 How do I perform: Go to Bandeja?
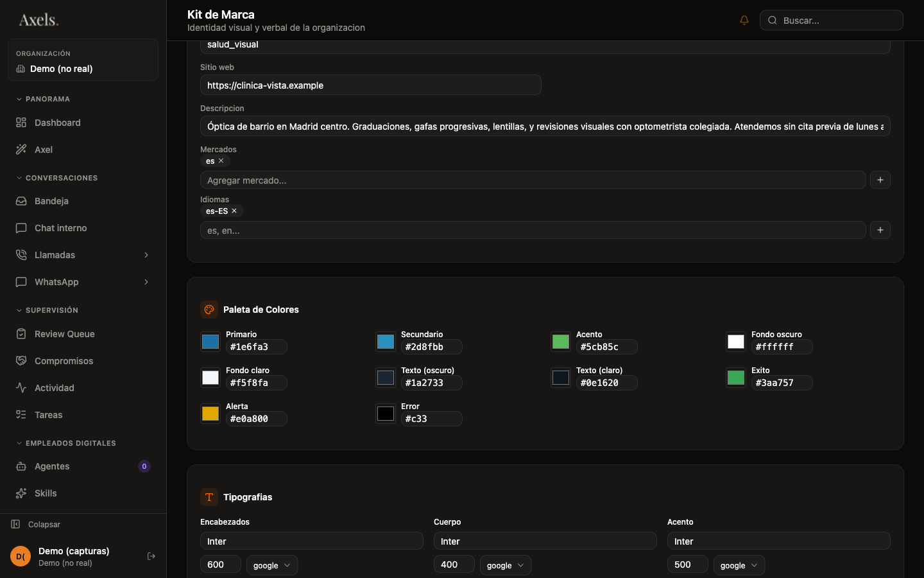83,201
